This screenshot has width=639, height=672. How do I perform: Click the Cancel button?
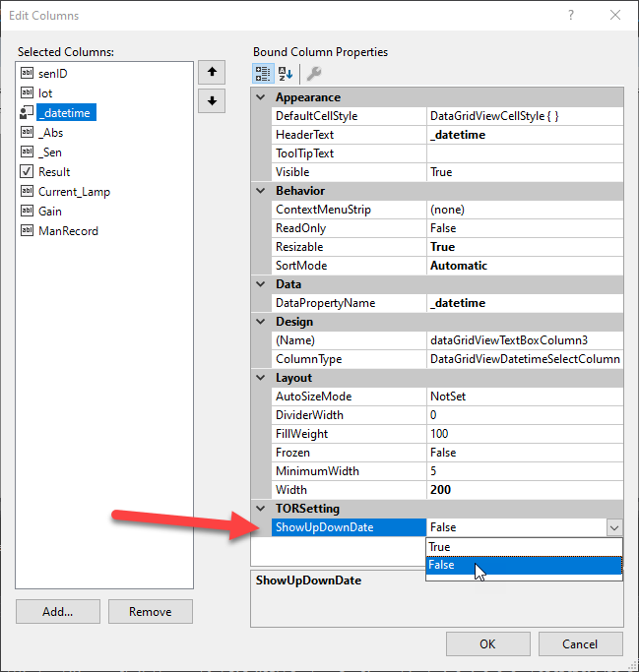581,643
